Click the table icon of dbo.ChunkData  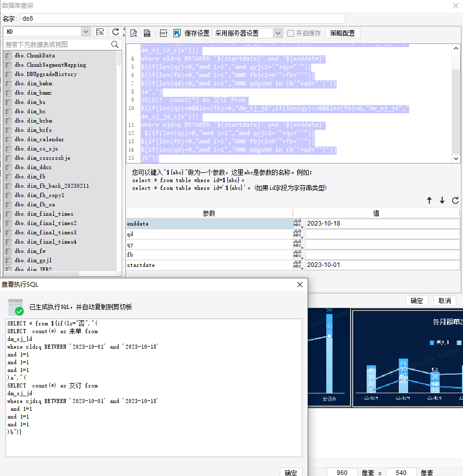8,55
